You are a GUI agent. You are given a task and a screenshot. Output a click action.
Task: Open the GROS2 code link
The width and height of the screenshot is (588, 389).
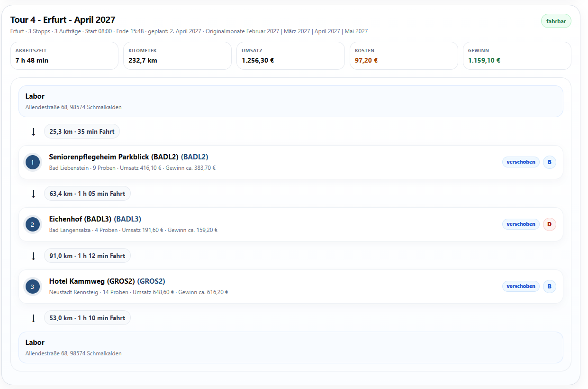(x=151, y=281)
